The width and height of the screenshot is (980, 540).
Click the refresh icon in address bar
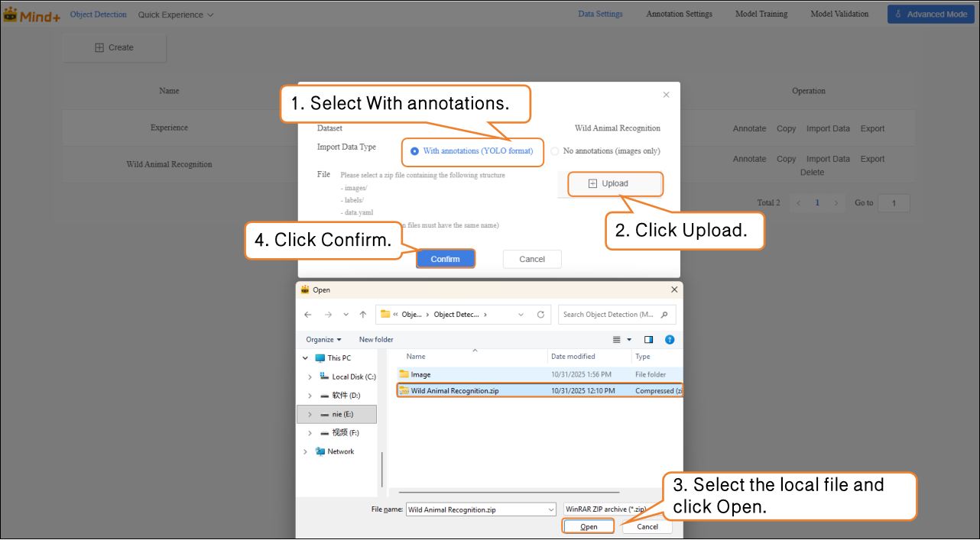coord(540,315)
